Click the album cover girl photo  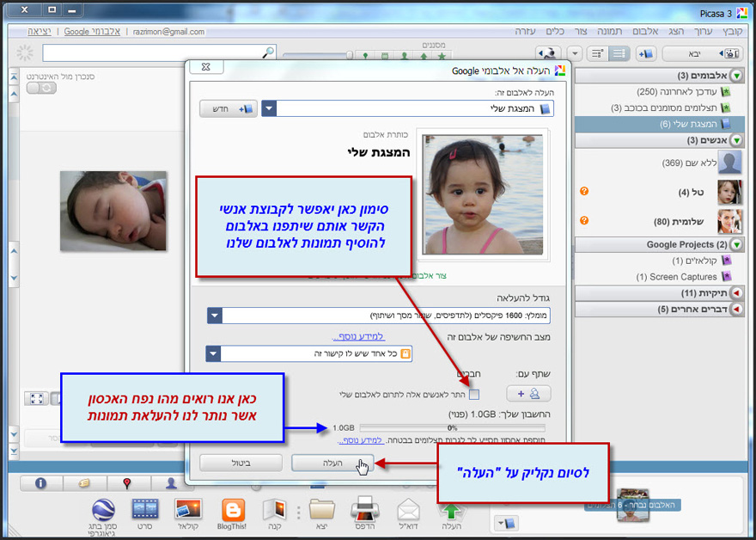[x=482, y=194]
